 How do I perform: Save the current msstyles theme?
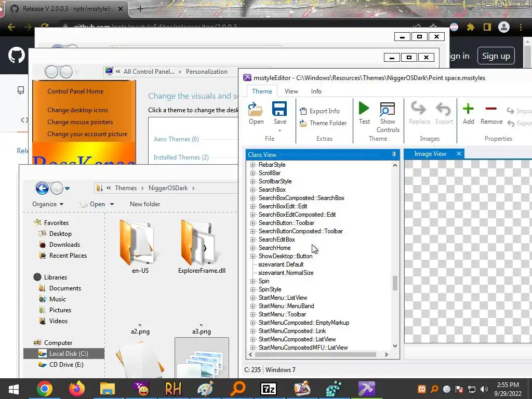pyautogui.click(x=280, y=114)
